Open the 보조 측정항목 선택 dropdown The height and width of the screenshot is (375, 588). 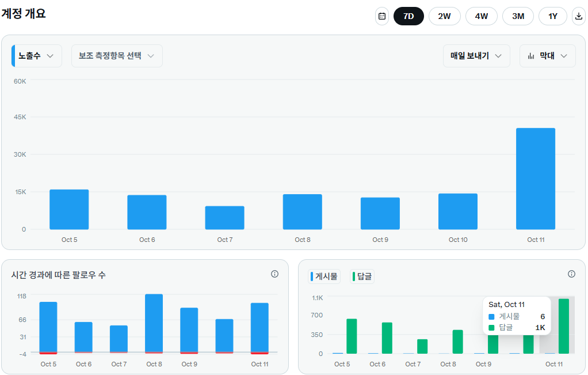[117, 56]
